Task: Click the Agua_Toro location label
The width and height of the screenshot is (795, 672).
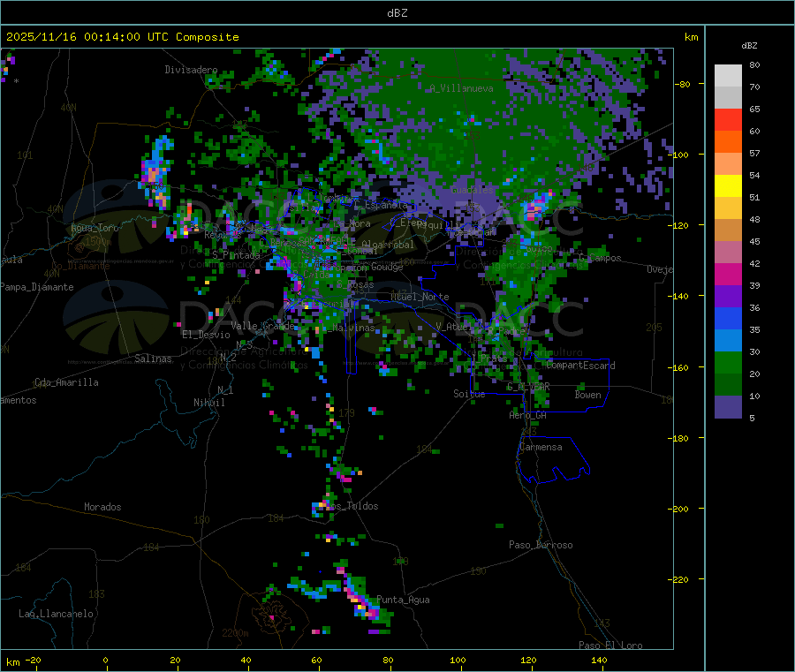Action: (95, 228)
